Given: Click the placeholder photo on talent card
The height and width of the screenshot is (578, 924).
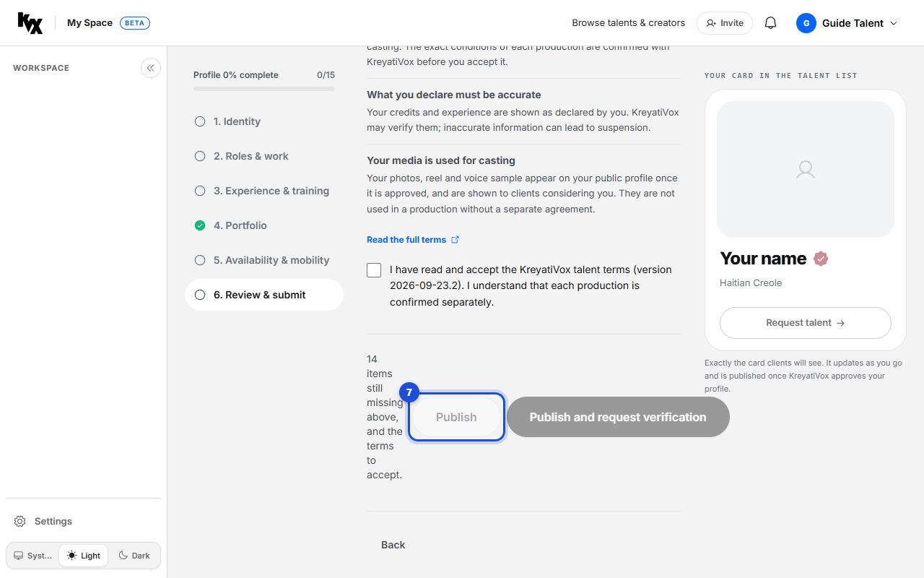Looking at the screenshot, I should (806, 170).
